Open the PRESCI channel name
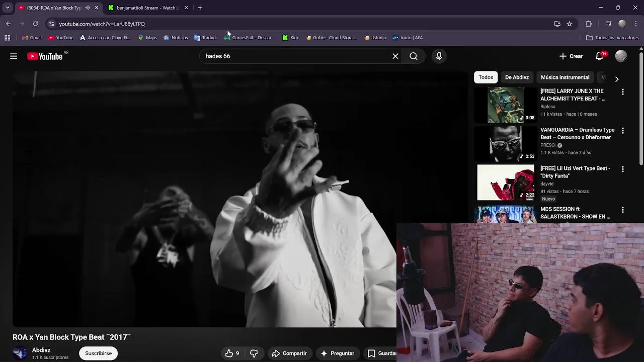 (x=548, y=145)
